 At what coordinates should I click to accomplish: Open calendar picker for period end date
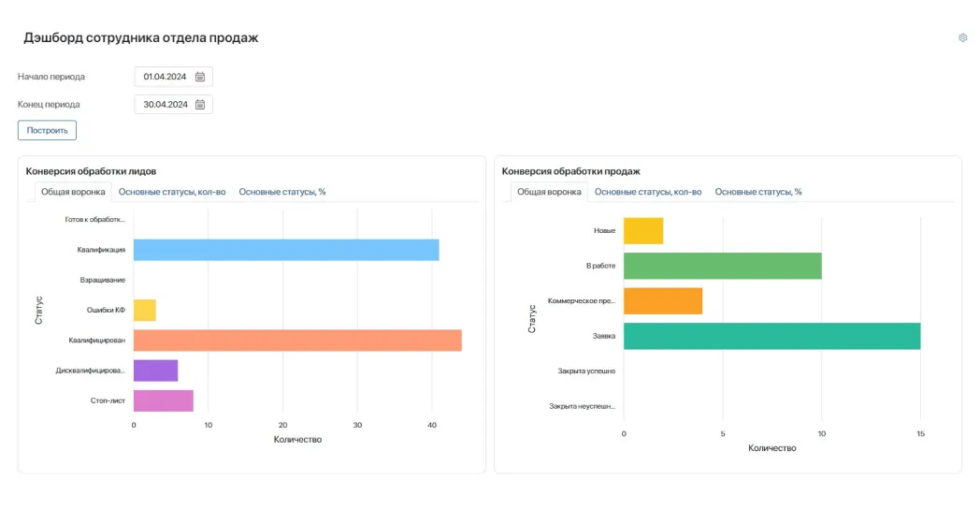tap(200, 105)
